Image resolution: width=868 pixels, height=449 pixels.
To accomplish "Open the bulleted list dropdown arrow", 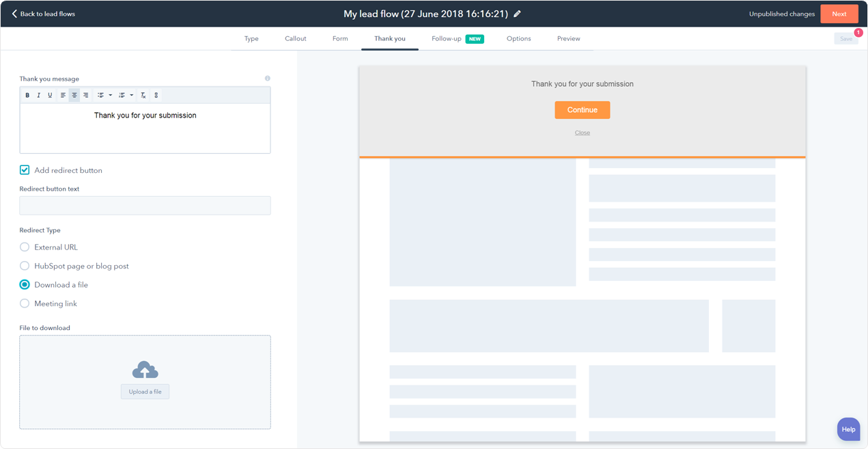I will click(111, 96).
